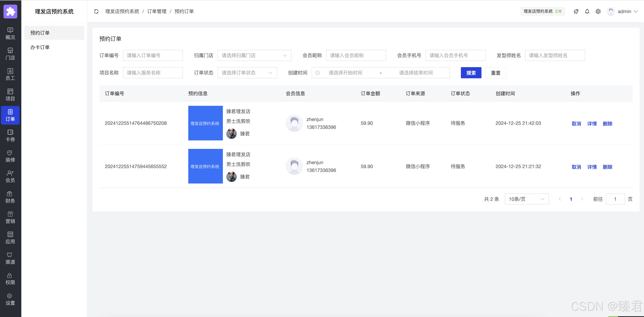Go to next page arrow
The height and width of the screenshot is (317, 644).
pos(582,199)
